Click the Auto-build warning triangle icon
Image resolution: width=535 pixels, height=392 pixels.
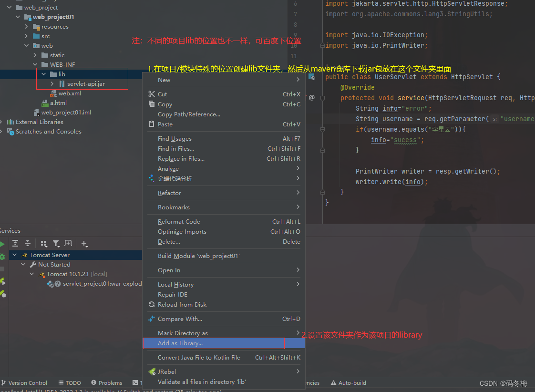pyautogui.click(x=333, y=383)
